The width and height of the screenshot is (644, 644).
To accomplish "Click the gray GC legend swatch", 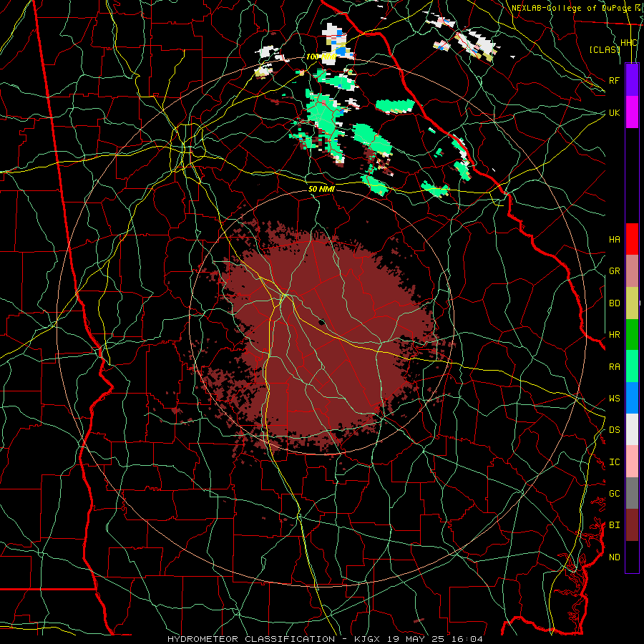I will tap(632, 493).
